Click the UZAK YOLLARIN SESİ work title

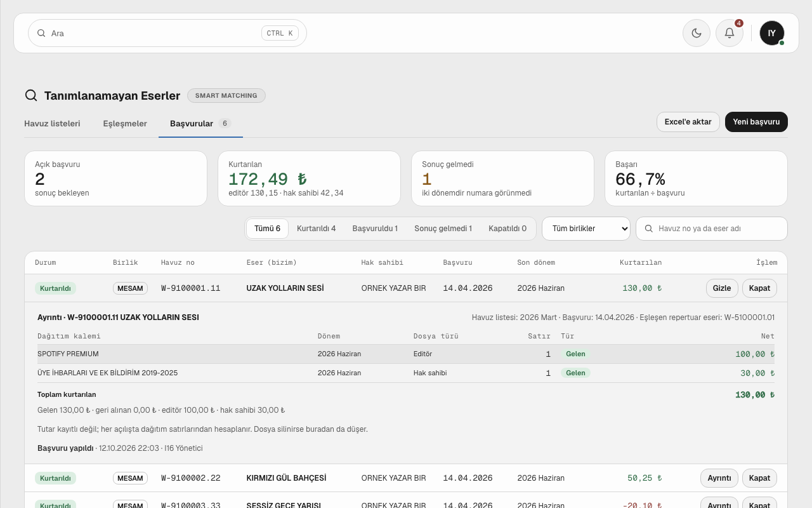pos(285,288)
